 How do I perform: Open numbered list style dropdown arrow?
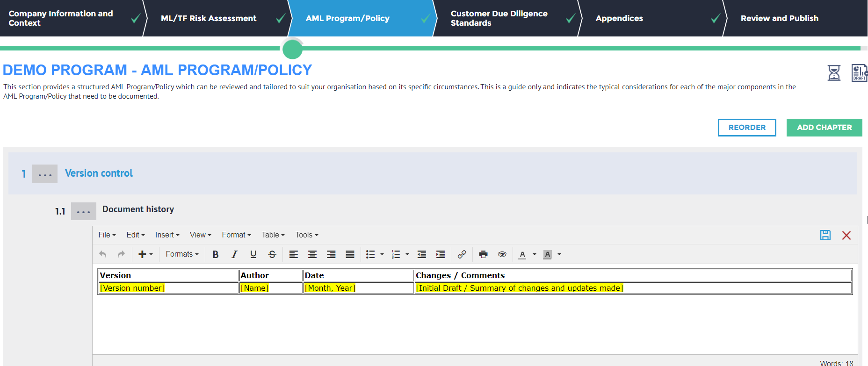(x=407, y=254)
